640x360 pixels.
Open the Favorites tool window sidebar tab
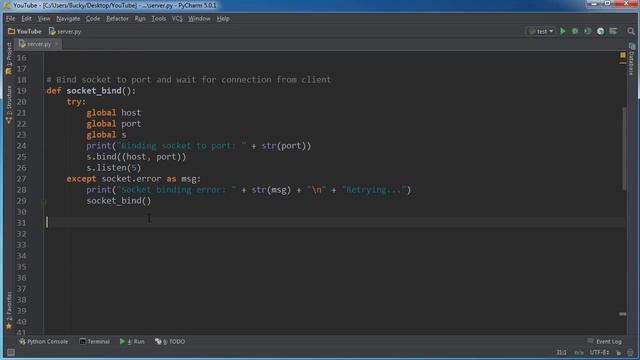pyautogui.click(x=9, y=310)
